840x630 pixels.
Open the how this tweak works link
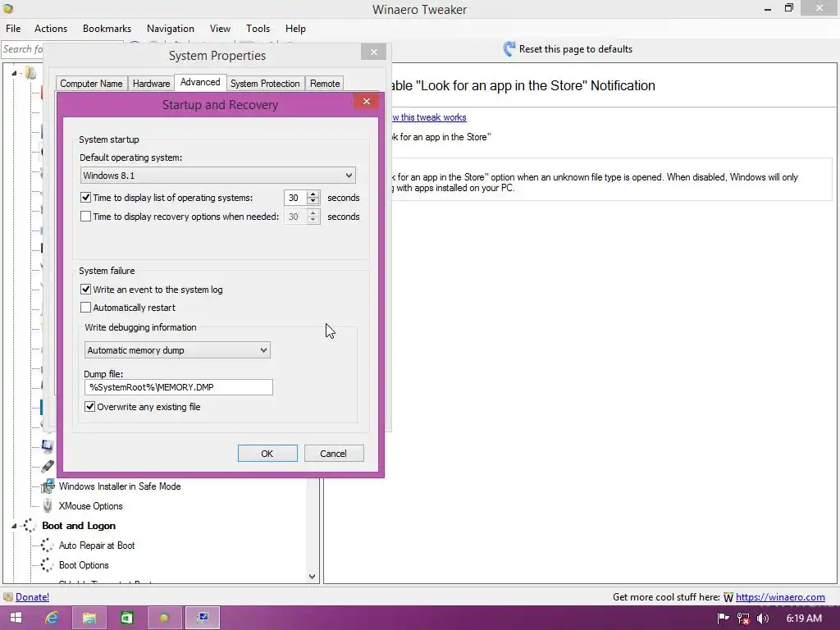[428, 117]
